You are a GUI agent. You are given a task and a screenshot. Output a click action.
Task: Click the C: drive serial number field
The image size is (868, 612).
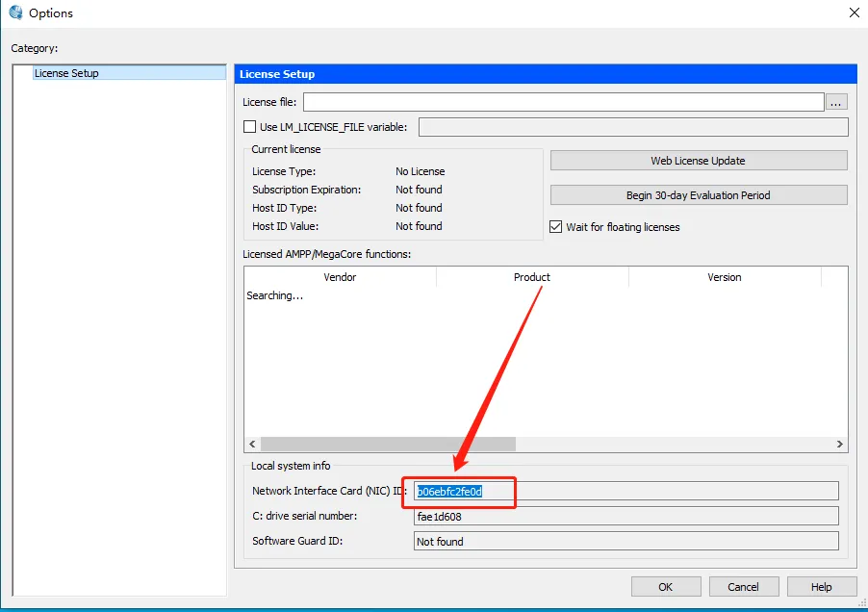[626, 517]
